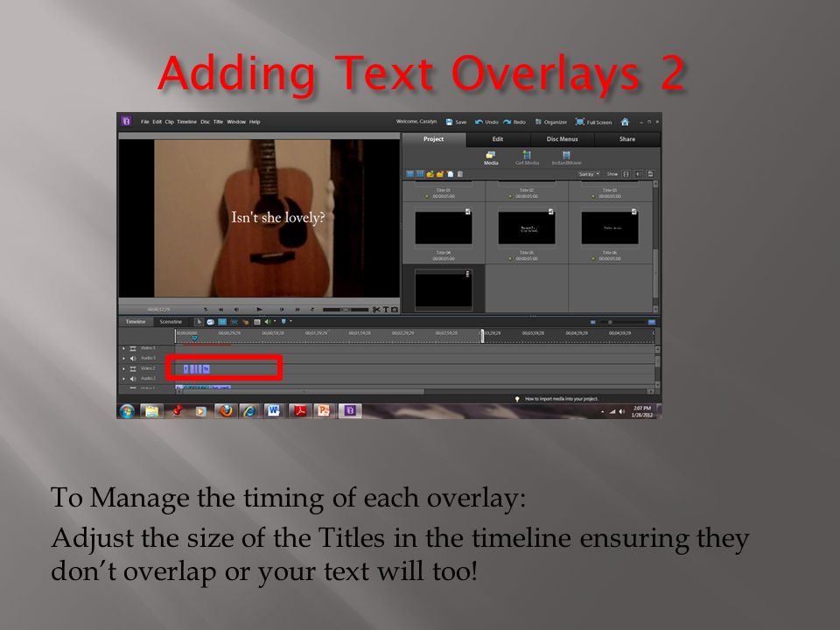Click the shuttle slider under the monitor
The image size is (840, 630).
[346, 310]
